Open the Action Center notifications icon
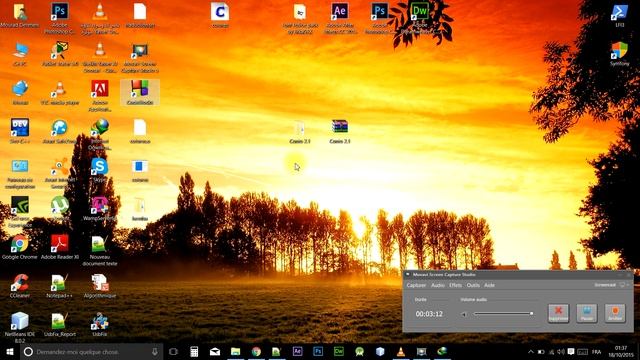The height and width of the screenshot is (360, 640). [571, 351]
